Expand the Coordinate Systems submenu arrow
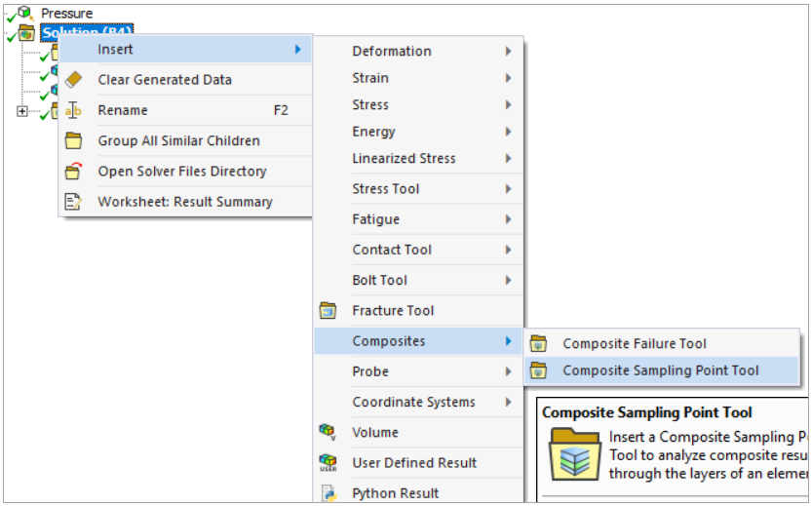The image size is (812, 506). (508, 402)
